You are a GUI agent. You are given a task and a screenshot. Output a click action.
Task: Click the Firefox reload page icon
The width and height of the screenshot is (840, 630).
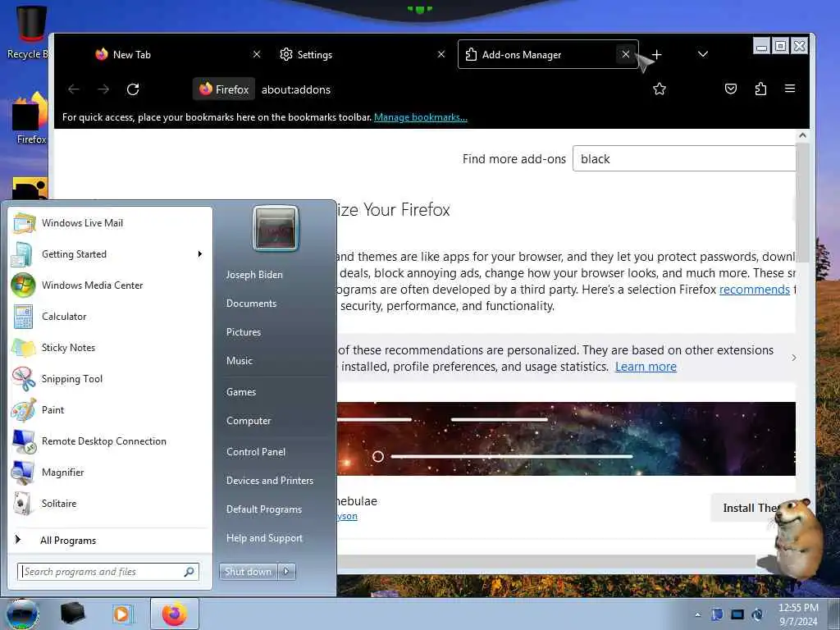click(133, 89)
